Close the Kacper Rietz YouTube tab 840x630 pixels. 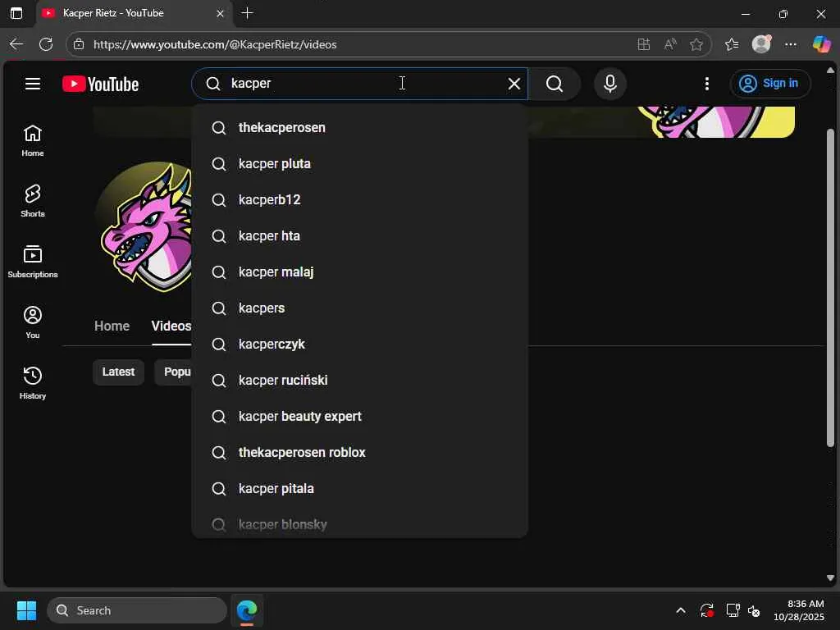(x=220, y=13)
